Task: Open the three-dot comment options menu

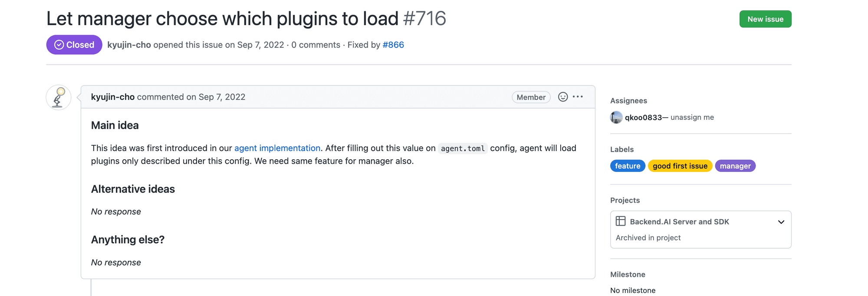Action: pos(578,97)
